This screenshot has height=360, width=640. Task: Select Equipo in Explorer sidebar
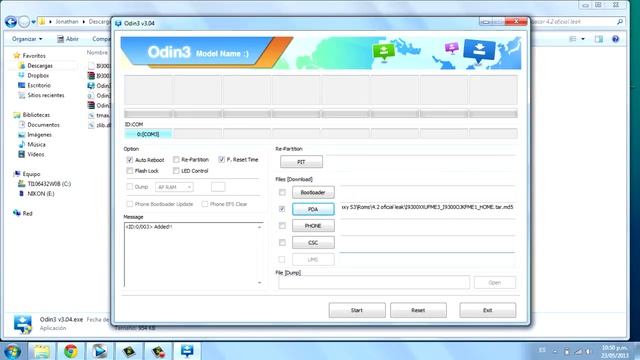pyautogui.click(x=31, y=174)
